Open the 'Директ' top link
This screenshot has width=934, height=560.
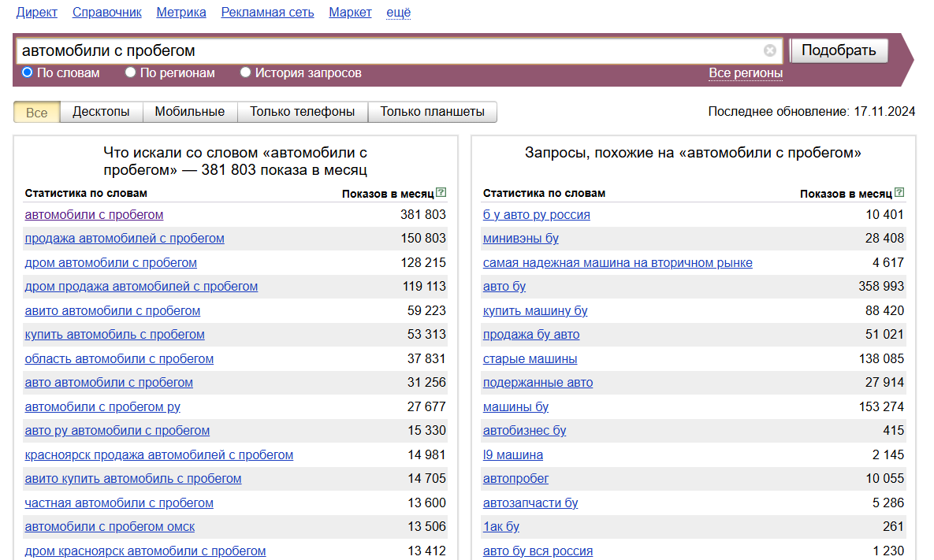pyautogui.click(x=37, y=12)
